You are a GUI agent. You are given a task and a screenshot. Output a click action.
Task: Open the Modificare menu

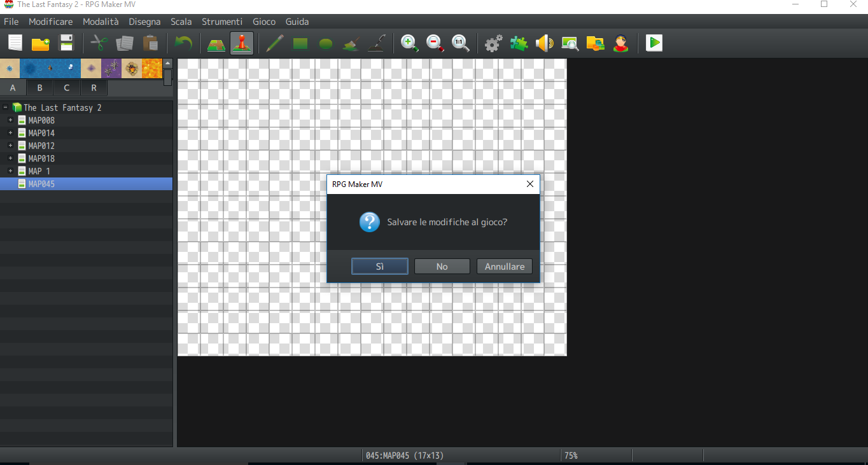[x=51, y=22]
